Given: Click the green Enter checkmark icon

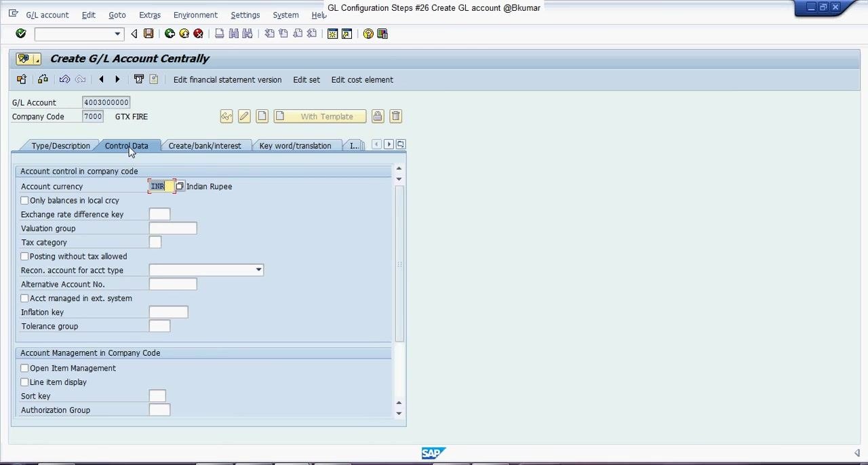Looking at the screenshot, I should (20, 34).
